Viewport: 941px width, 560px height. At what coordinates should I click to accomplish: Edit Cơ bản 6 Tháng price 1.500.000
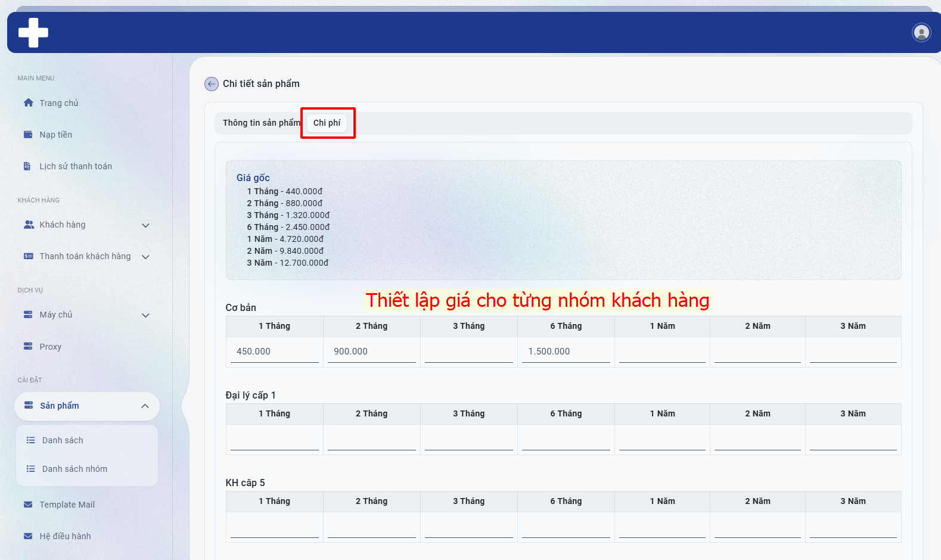pos(566,351)
